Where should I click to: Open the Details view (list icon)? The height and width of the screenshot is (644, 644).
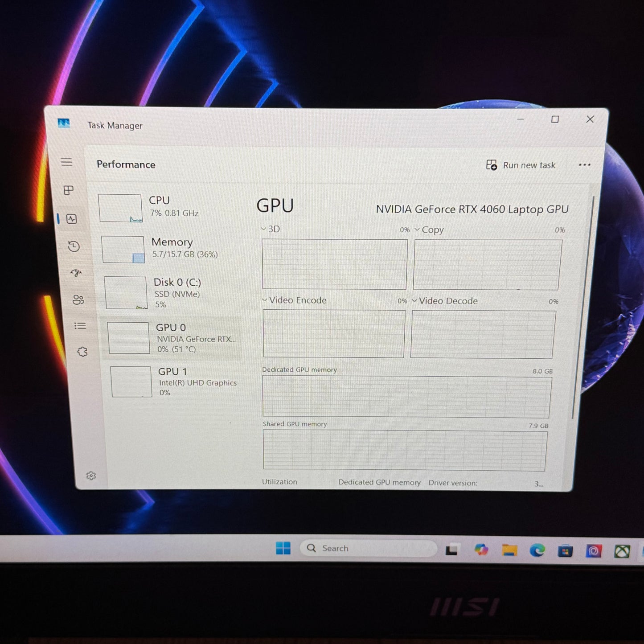pyautogui.click(x=80, y=326)
